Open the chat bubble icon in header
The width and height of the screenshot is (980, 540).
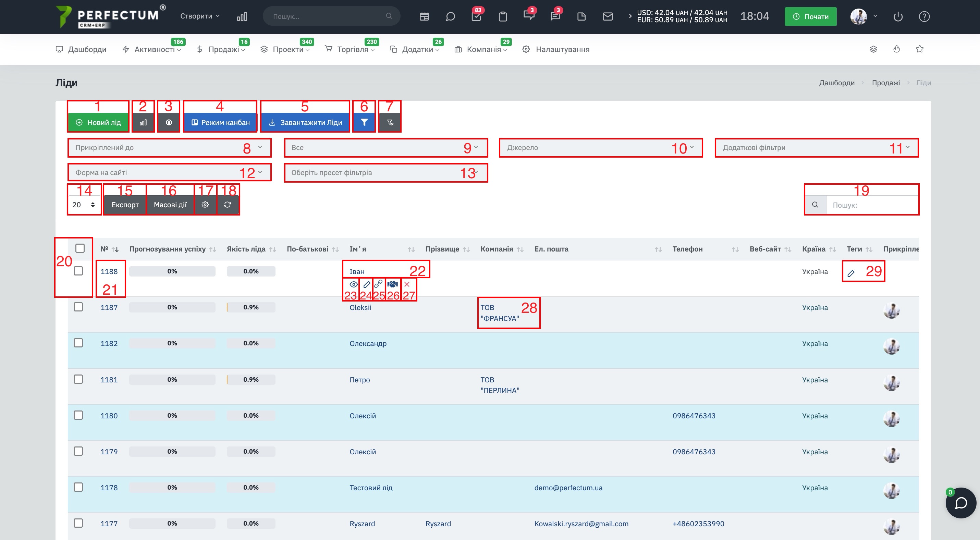click(x=451, y=16)
